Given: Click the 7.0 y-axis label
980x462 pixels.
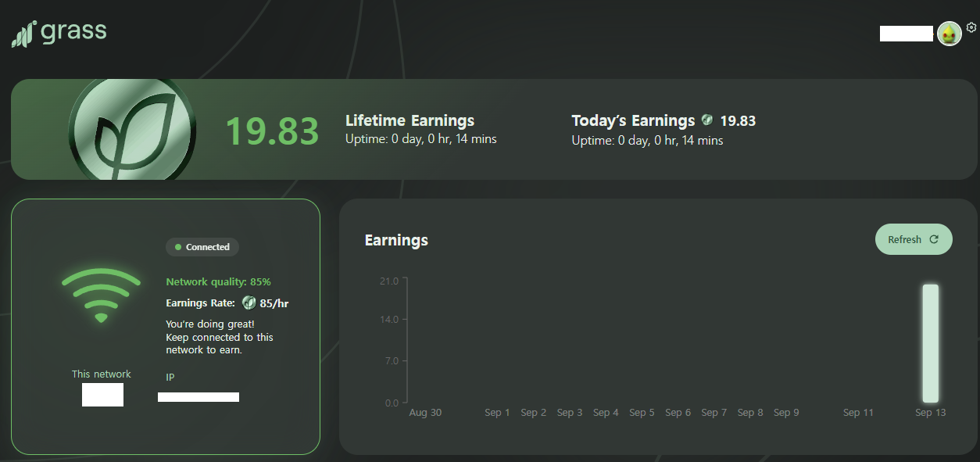Looking at the screenshot, I should tap(392, 361).
